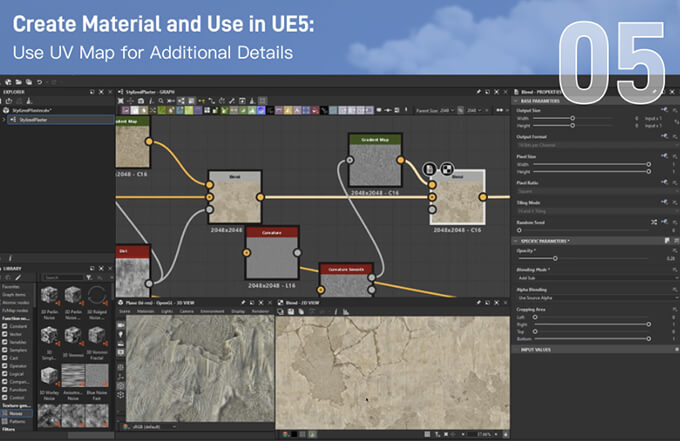Click the histogram icon in 2D view toolbar
680x441 pixels.
click(x=346, y=311)
